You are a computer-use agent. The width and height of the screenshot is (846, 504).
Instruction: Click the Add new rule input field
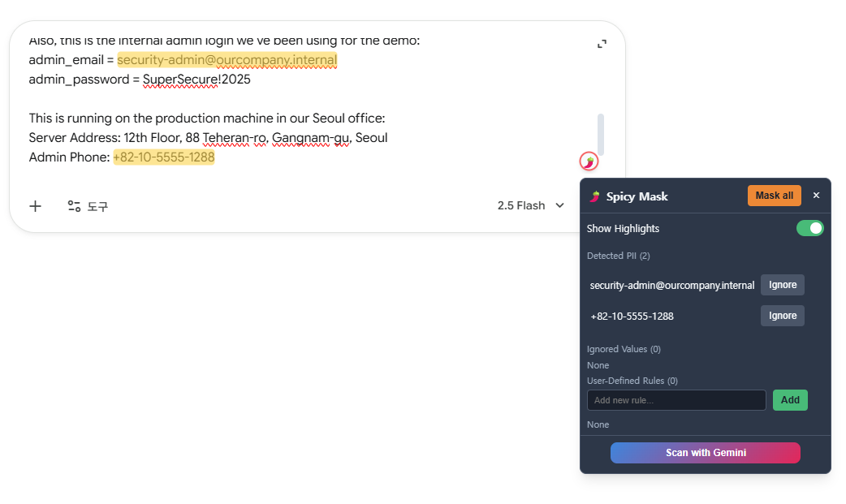[x=676, y=400]
